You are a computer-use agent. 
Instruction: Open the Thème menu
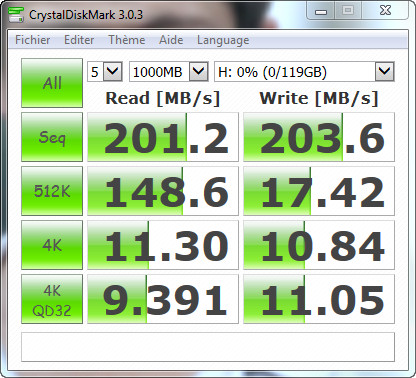tap(127, 40)
